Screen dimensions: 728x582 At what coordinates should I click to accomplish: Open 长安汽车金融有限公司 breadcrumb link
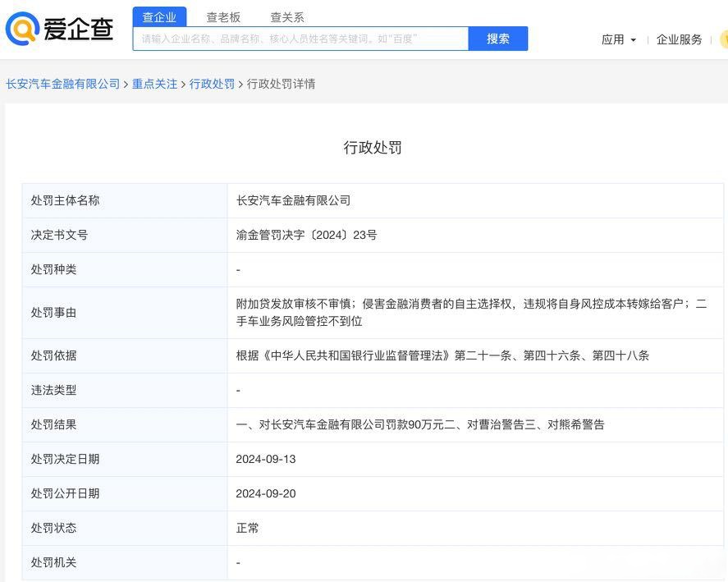tap(62, 84)
